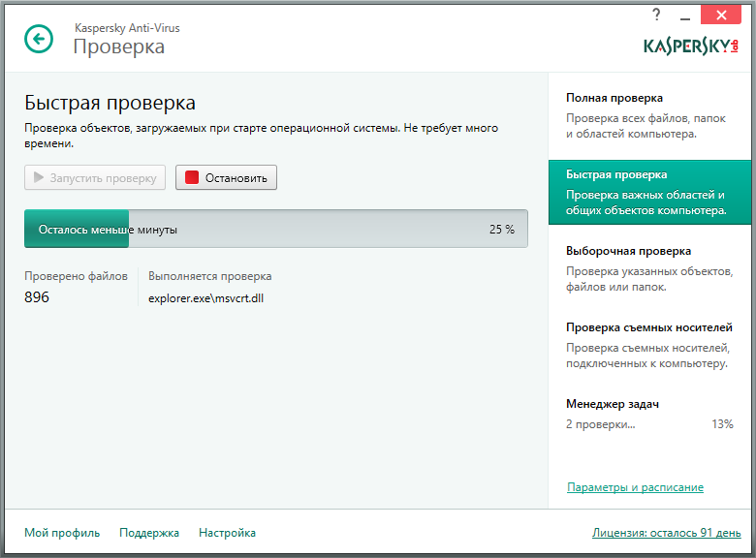Open Проверка съемных носителей section

649,345
